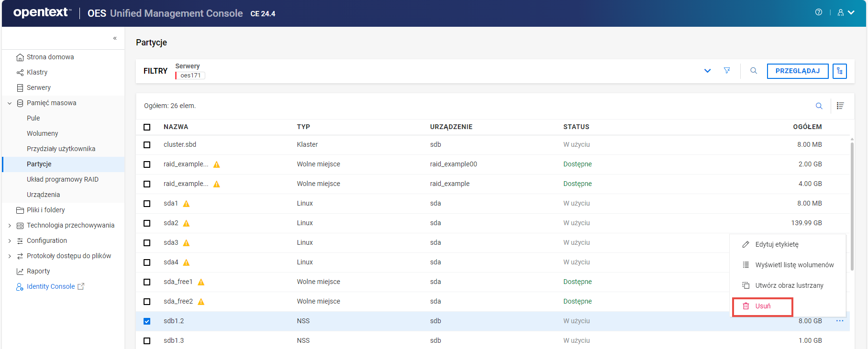
Task: Open the user account menu
Action: click(x=846, y=13)
